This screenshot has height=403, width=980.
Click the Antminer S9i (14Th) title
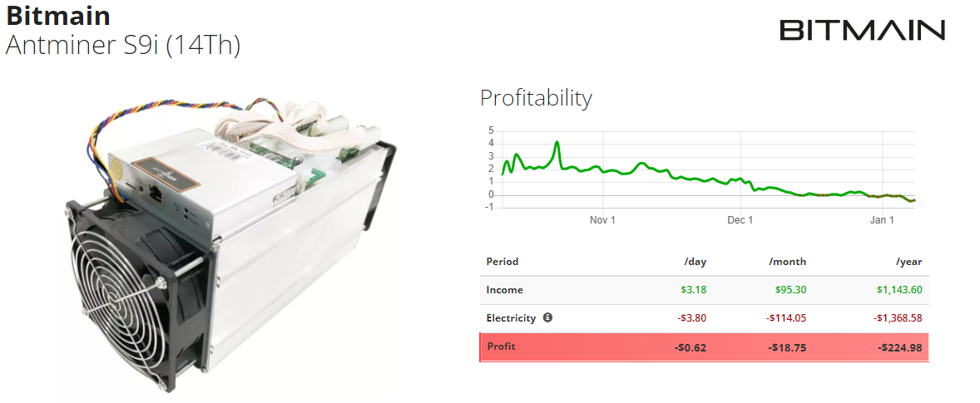coord(123,47)
